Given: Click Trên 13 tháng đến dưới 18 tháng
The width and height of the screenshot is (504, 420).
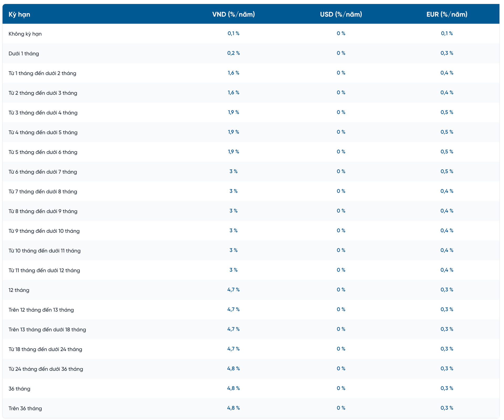Looking at the screenshot, I should 47,329.
